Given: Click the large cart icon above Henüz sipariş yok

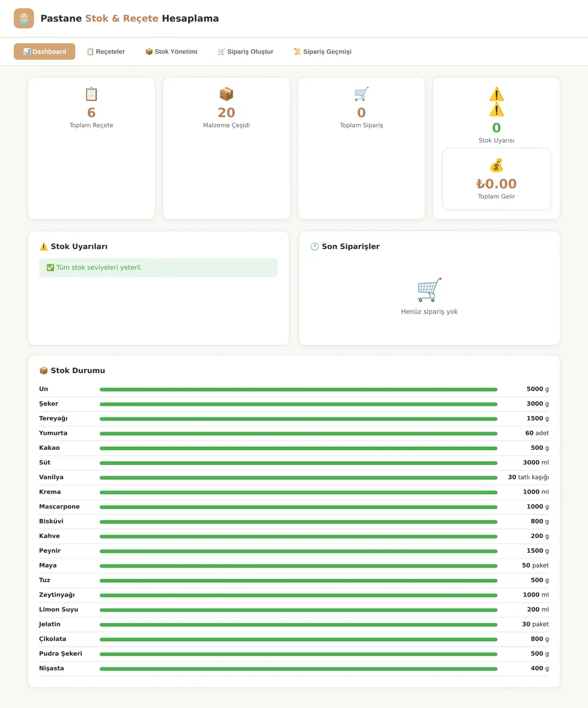Looking at the screenshot, I should coord(429,290).
